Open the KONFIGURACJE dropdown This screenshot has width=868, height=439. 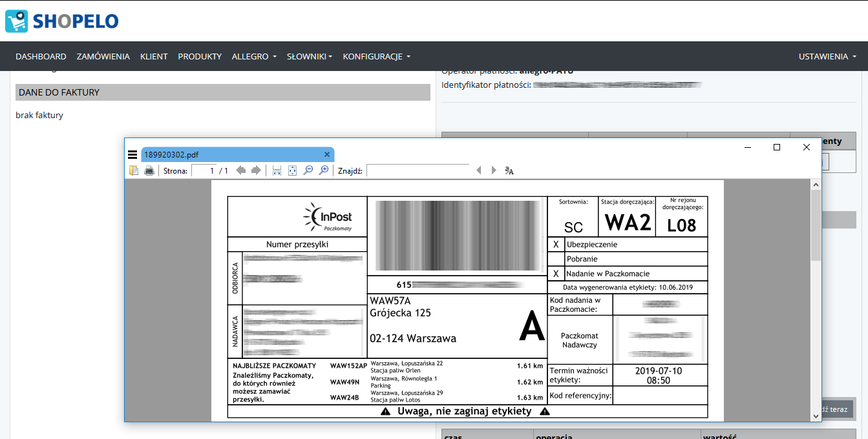(x=376, y=56)
